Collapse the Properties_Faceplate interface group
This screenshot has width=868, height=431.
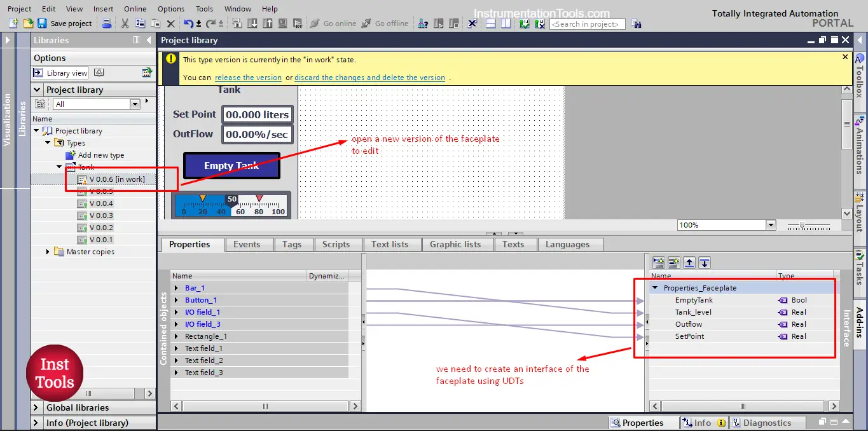[656, 288]
